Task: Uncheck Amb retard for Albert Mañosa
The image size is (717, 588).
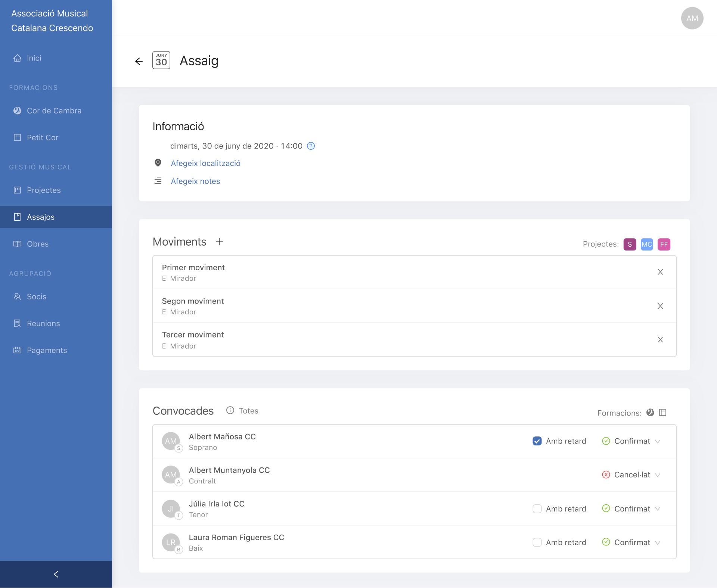Action: pyautogui.click(x=537, y=441)
